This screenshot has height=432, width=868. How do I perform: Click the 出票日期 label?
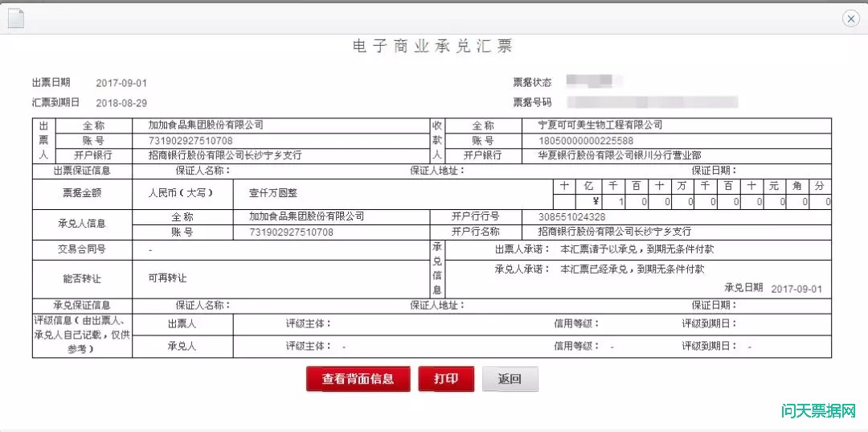(51, 83)
